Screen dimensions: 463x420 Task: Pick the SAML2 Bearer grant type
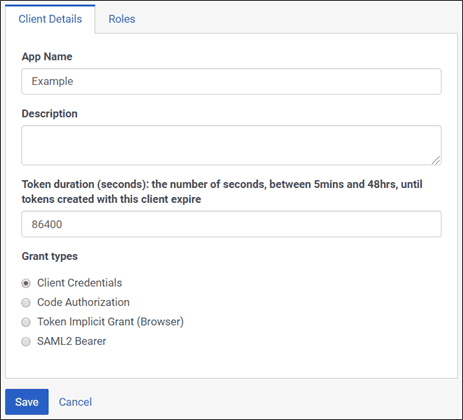click(x=26, y=342)
